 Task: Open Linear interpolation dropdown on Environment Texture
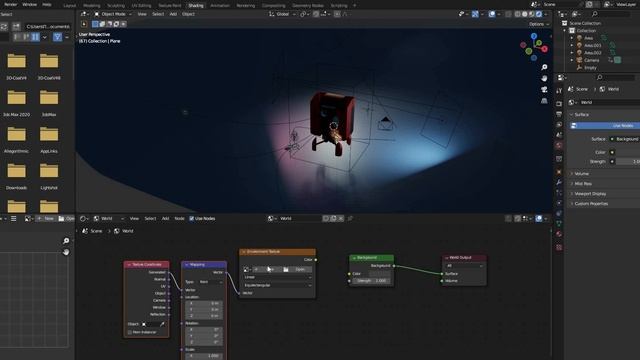point(278,277)
